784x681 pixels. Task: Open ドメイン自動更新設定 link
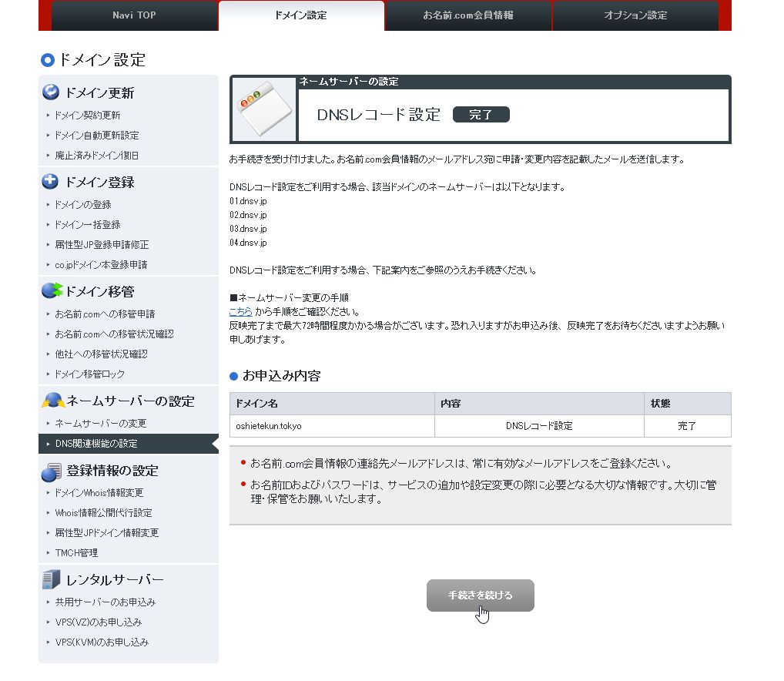pyautogui.click(x=96, y=135)
